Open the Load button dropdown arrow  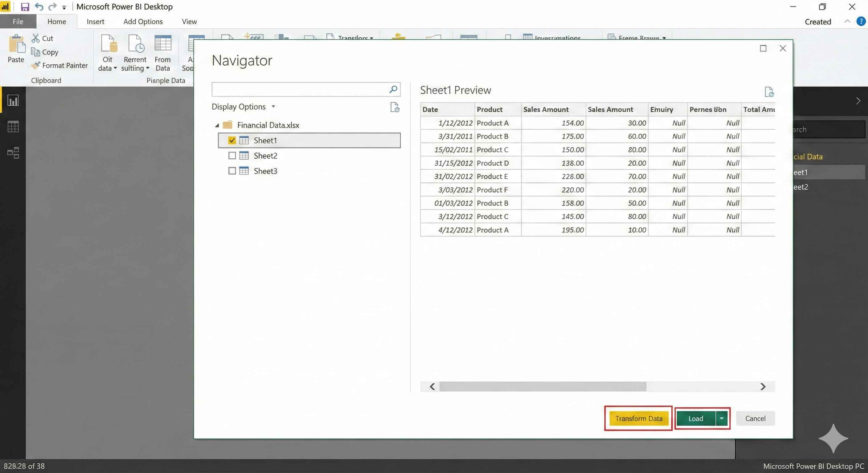[721, 418]
